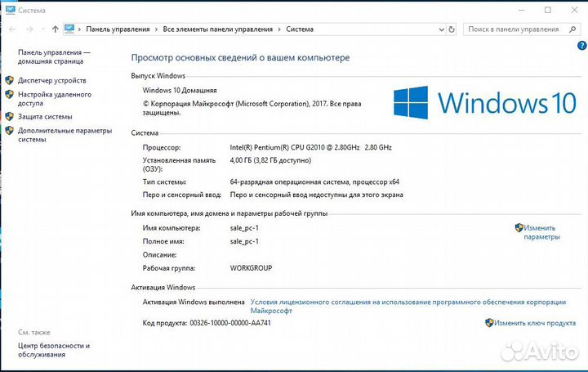The image size is (588, 372).
Task: Click installed memory value 4,00 ГБ
Action: [x=270, y=160]
